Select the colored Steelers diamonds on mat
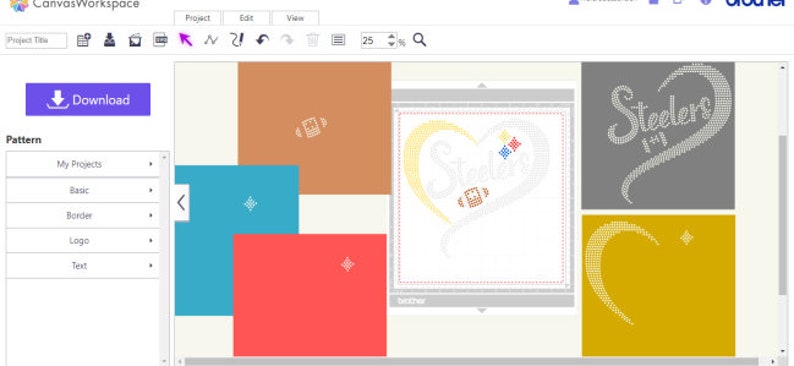 [509, 144]
